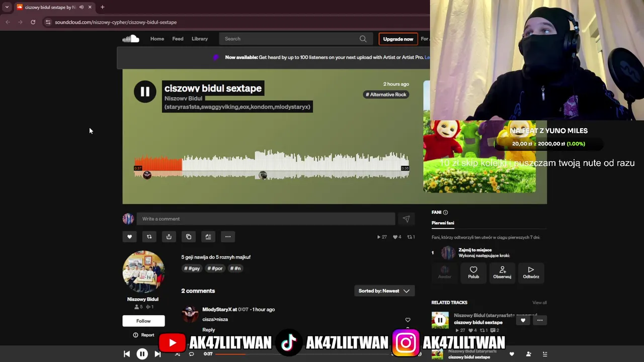This screenshot has height=362, width=644.
Task: Send comment with the paper plane icon
Action: coord(406,219)
